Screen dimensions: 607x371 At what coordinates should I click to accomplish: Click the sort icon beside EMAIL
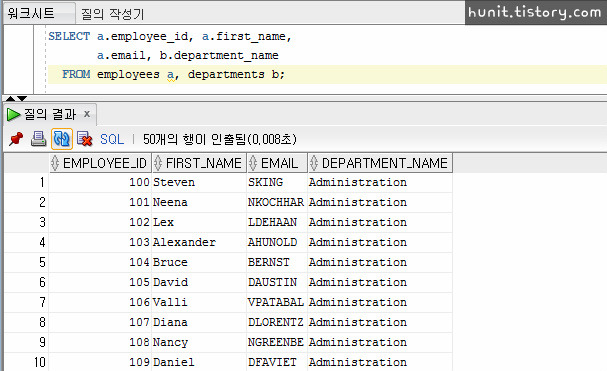click(253, 163)
